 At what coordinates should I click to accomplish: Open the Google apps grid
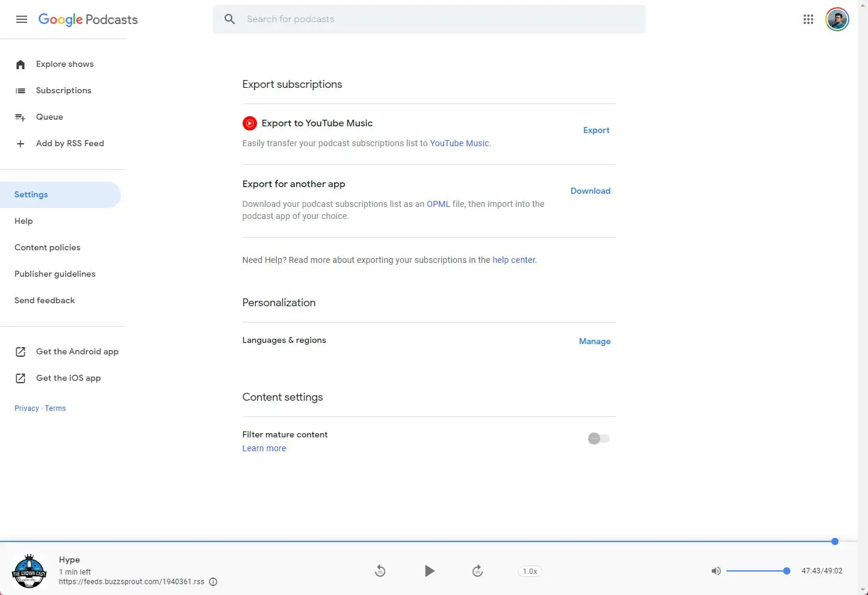(809, 19)
